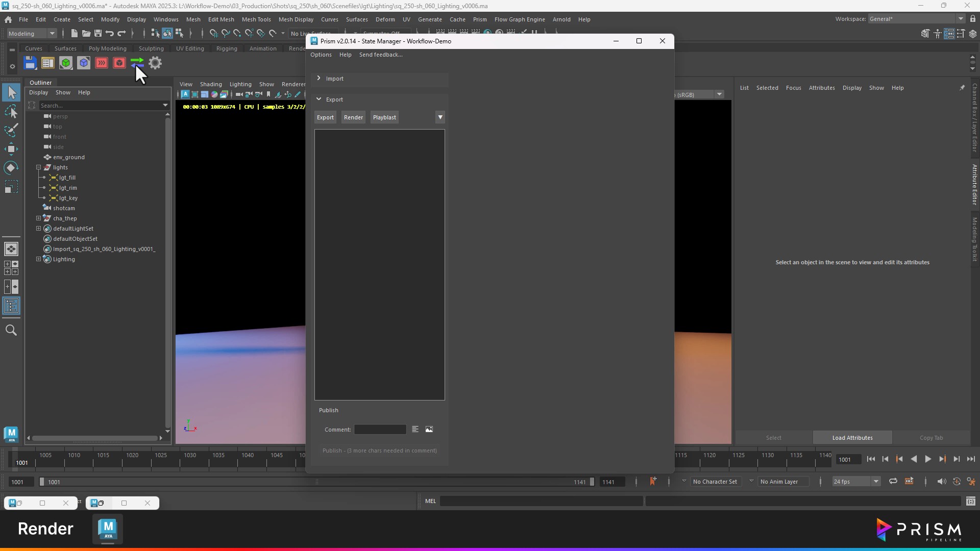
Task: Click Load Attributes button
Action: pyautogui.click(x=852, y=438)
